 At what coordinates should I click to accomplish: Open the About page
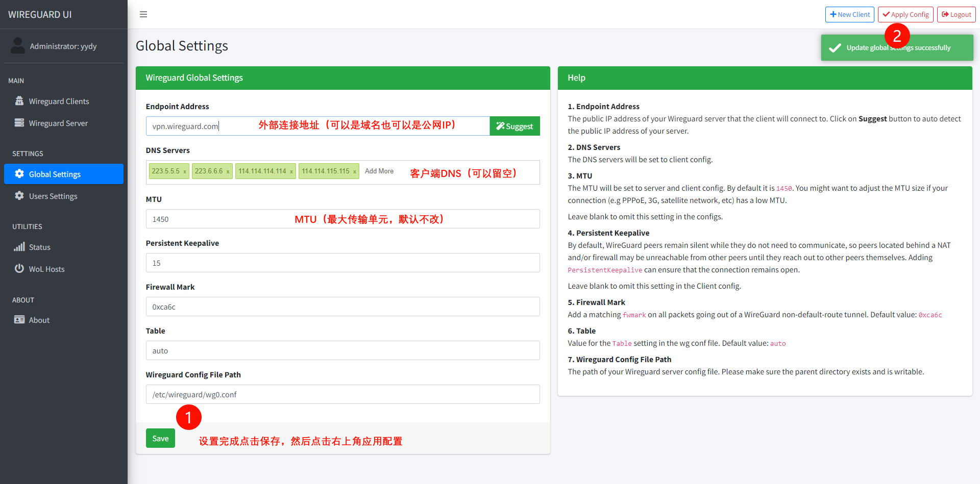64,320
